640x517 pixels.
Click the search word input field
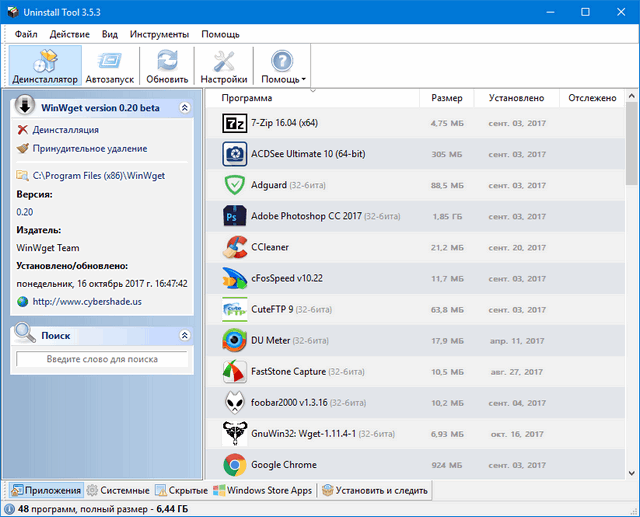point(101,359)
